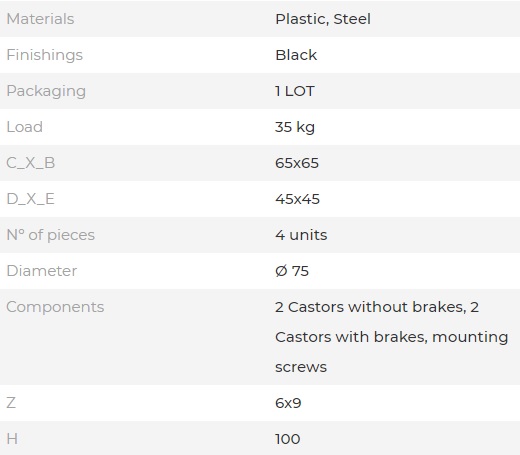520x455 pixels.
Task: Select the 4 units value
Action: [x=301, y=235]
